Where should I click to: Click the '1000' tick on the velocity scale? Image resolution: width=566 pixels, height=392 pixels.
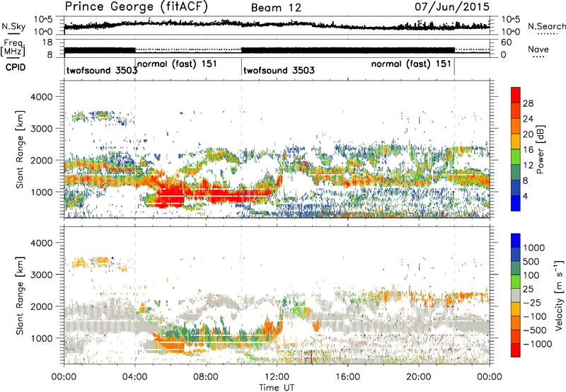pos(534,248)
